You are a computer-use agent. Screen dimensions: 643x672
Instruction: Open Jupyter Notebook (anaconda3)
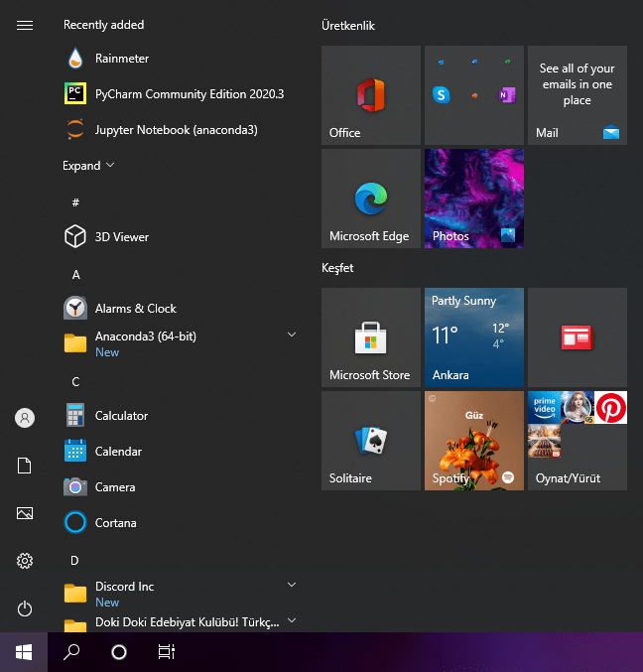coord(178,130)
